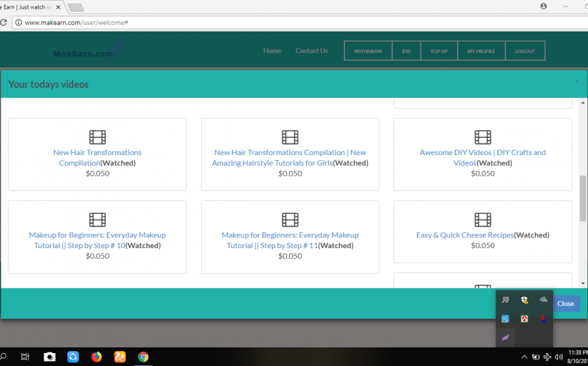Screen dimensions: 588x366
Task: Open Windows Defender security tray icon
Action: point(524,300)
